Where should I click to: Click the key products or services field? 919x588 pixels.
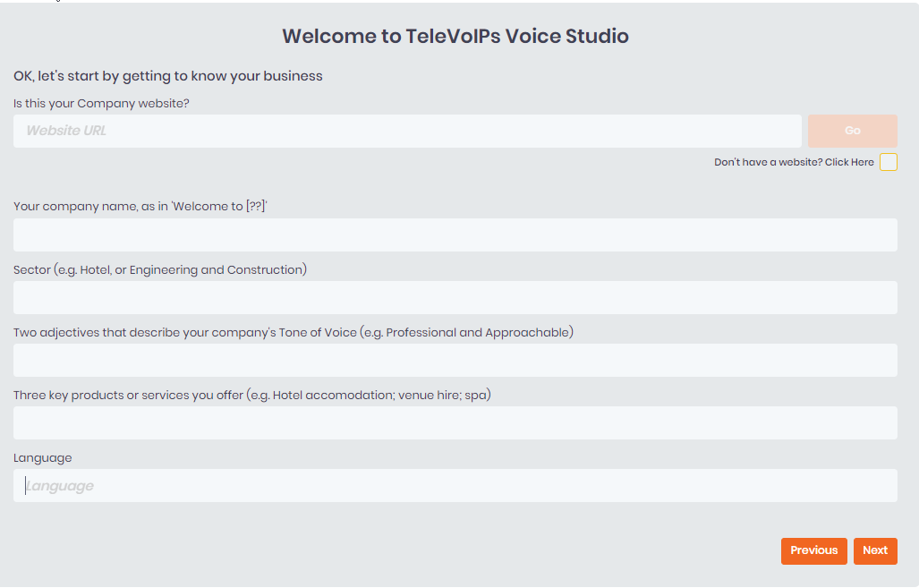(x=455, y=423)
